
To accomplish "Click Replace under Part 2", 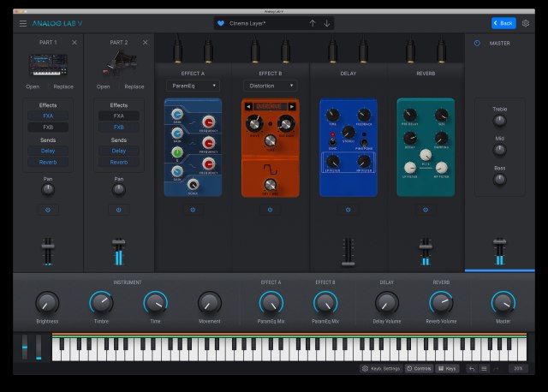I will point(134,86).
